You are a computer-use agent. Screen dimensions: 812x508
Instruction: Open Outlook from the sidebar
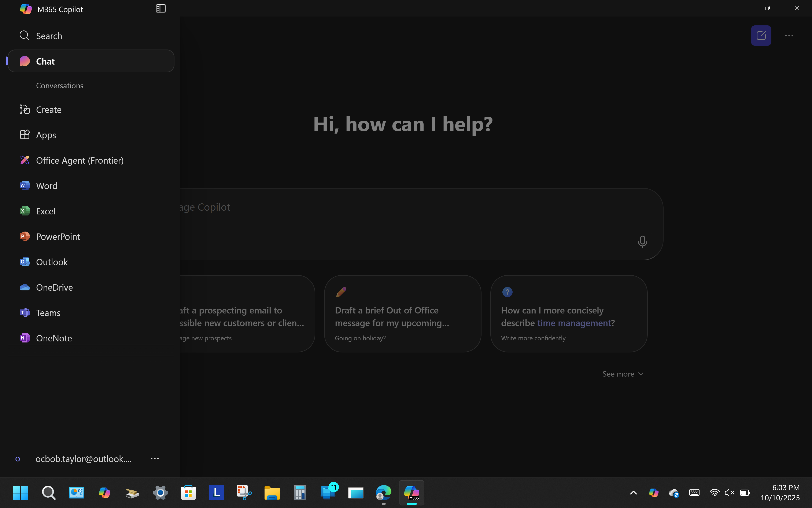[x=91, y=262]
